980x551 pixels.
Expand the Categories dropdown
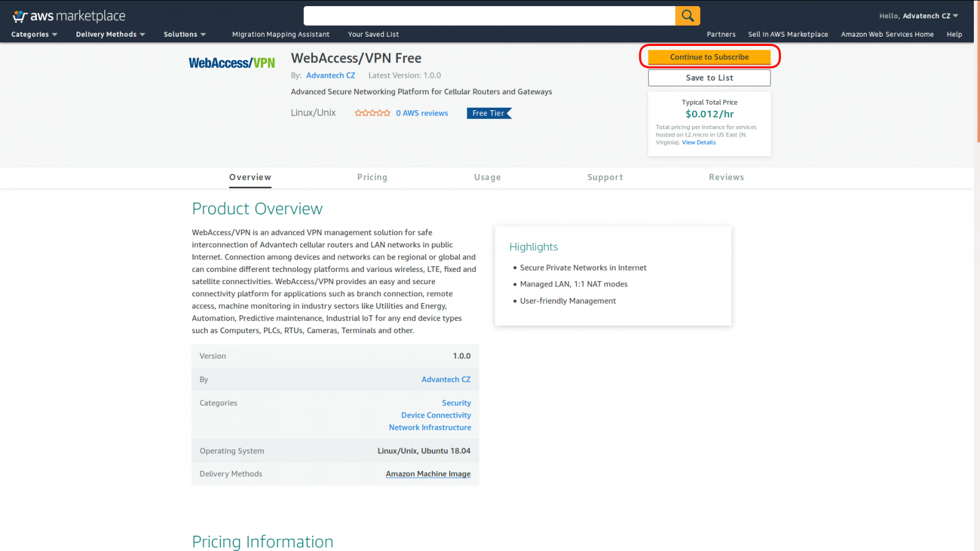pos(34,34)
